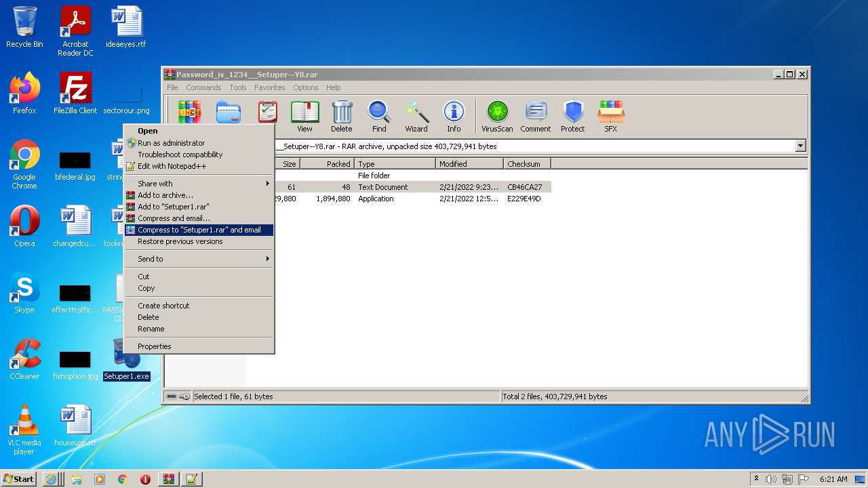868x488 pixels.
Task: Choose Compress to "Setuper1.rar" and email
Action: pos(199,230)
